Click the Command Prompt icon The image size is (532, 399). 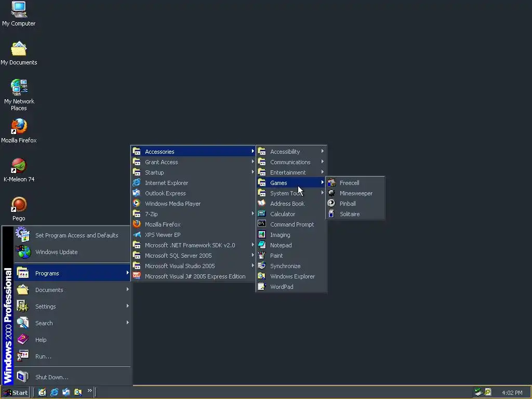(262, 224)
